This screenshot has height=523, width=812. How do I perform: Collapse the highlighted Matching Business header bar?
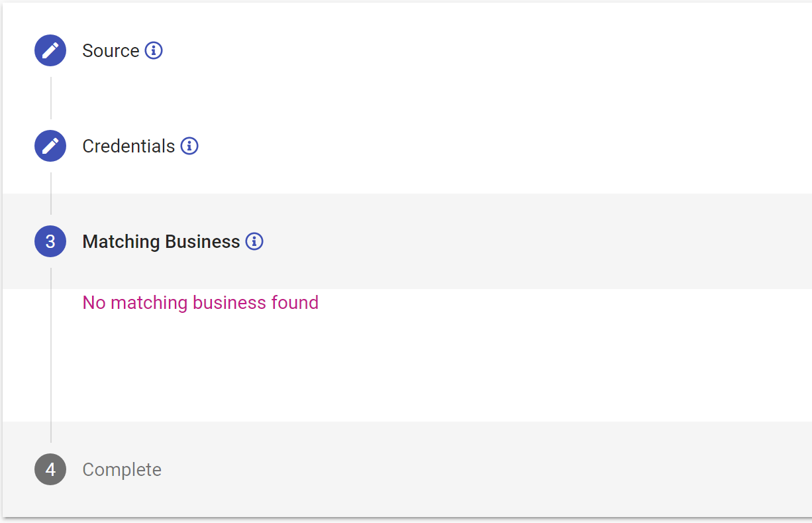pyautogui.click(x=407, y=241)
